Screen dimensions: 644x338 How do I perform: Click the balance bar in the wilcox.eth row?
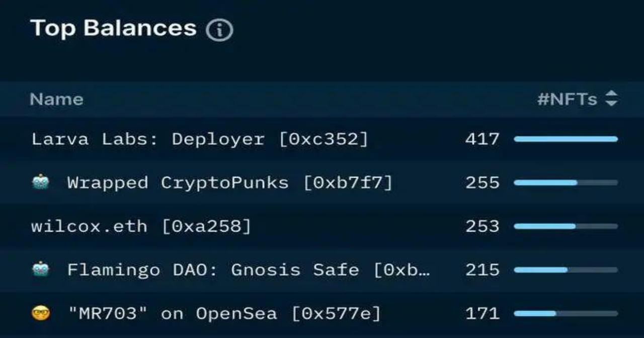[x=566, y=227]
